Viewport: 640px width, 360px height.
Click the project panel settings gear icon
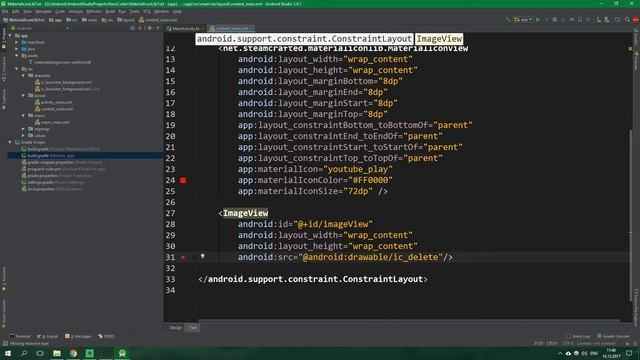(x=149, y=28)
